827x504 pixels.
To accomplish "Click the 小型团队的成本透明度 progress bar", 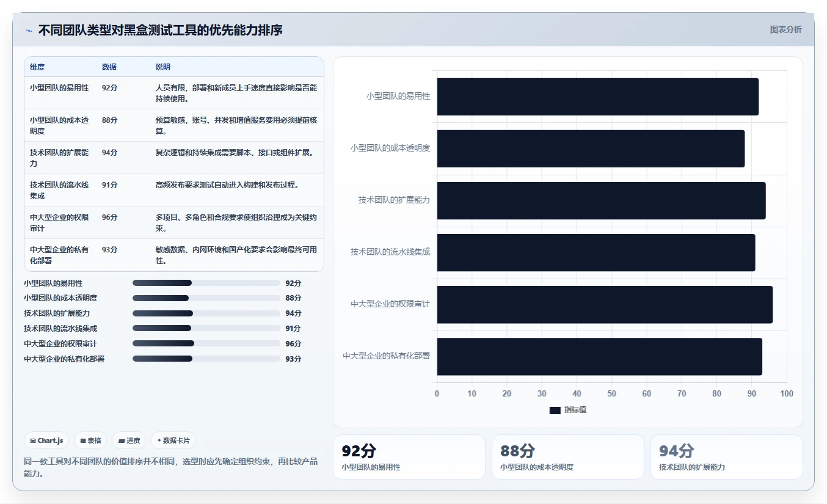I will click(x=206, y=298).
